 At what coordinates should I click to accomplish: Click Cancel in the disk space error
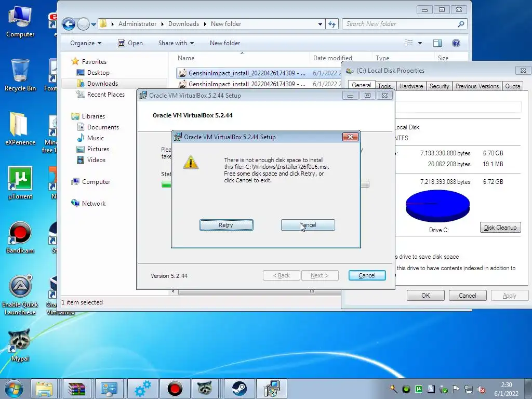coord(308,225)
